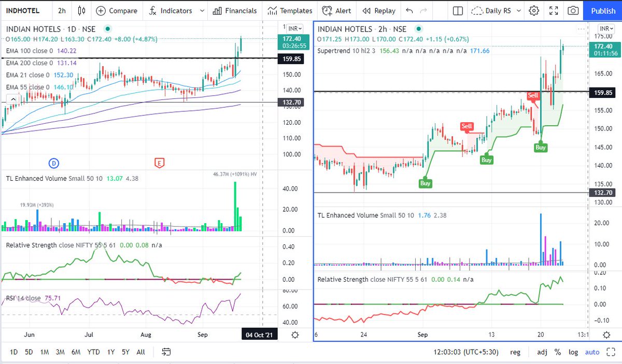The height and width of the screenshot is (364, 622).
Task: Open the 2h interval dropdown
Action: pyautogui.click(x=62, y=10)
